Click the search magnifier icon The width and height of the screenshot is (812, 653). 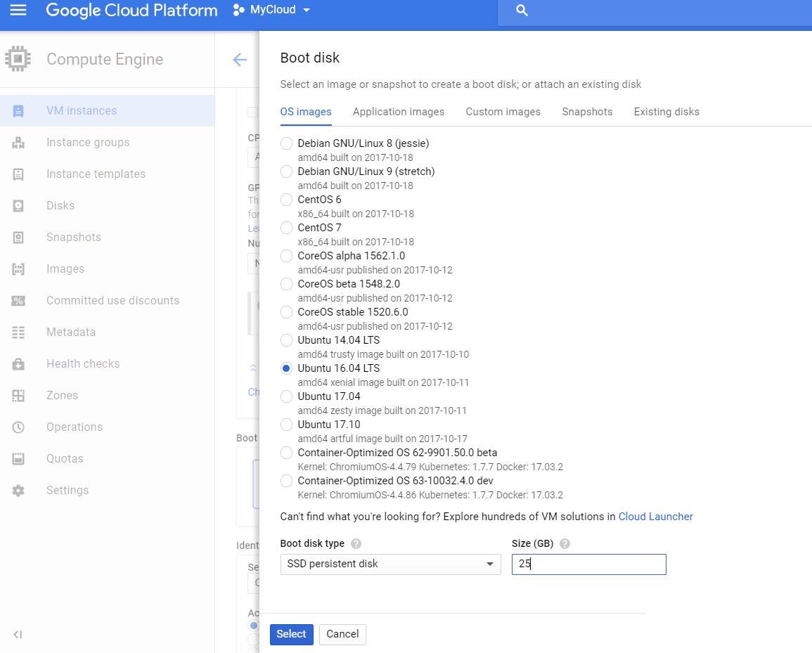coord(522,11)
